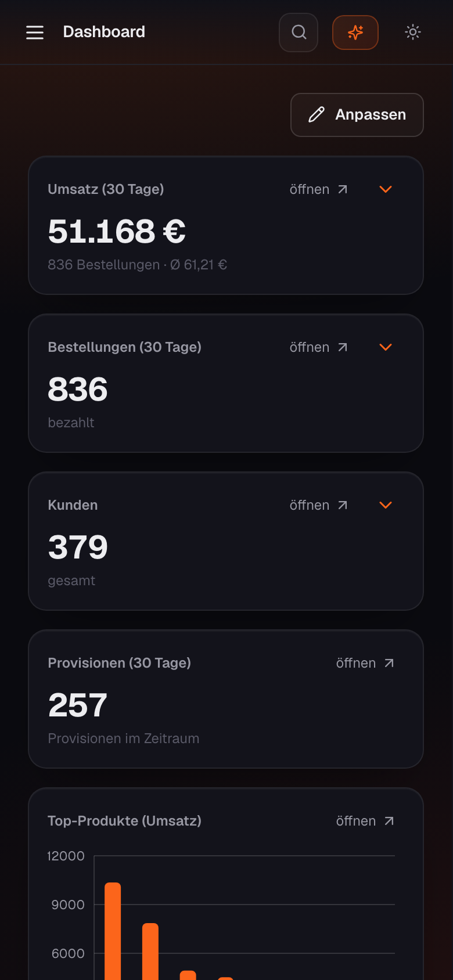Click arrow icon beside Kunden öffnen
This screenshot has height=980, width=453.
(343, 505)
